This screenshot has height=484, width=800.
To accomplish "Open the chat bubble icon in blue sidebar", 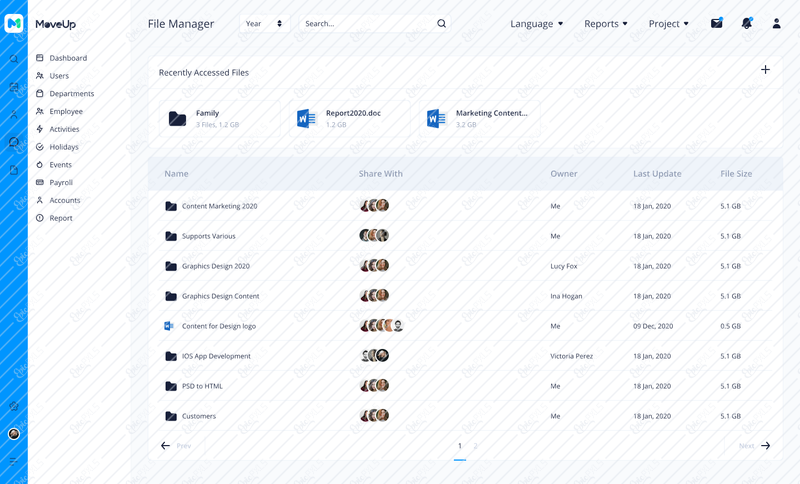I will (14, 142).
